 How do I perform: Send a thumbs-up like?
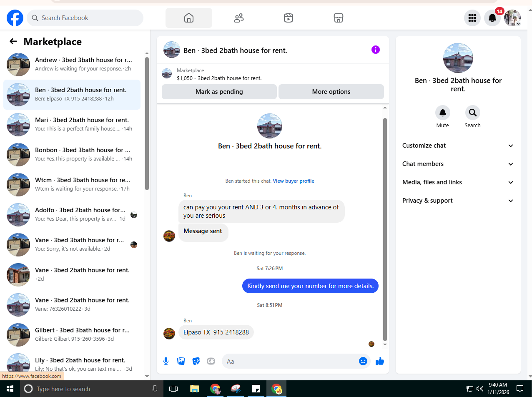[x=379, y=361]
